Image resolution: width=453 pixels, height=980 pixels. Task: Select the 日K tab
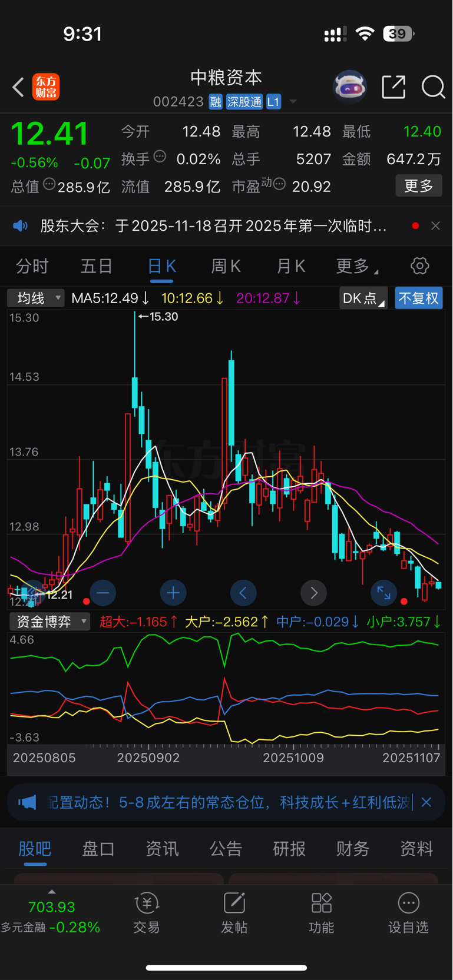pyautogui.click(x=161, y=267)
